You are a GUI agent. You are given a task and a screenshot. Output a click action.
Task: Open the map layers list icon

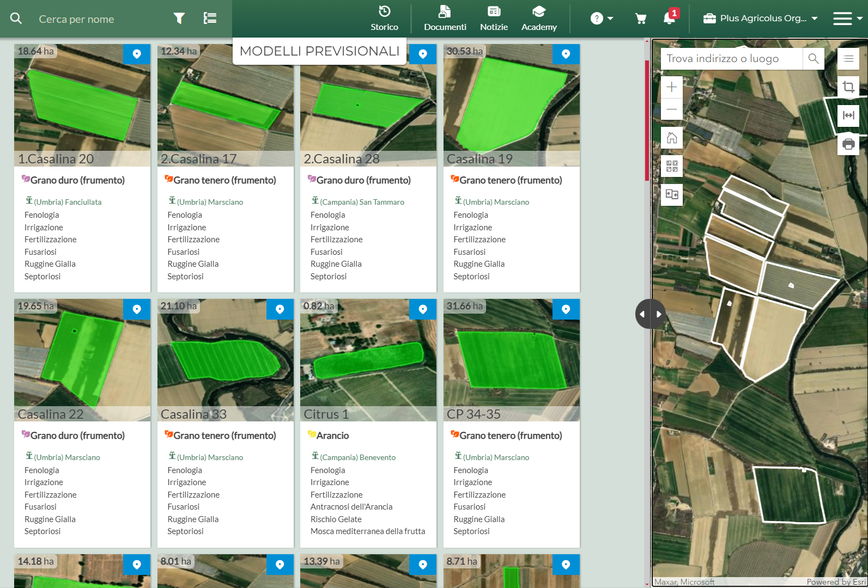pos(848,58)
